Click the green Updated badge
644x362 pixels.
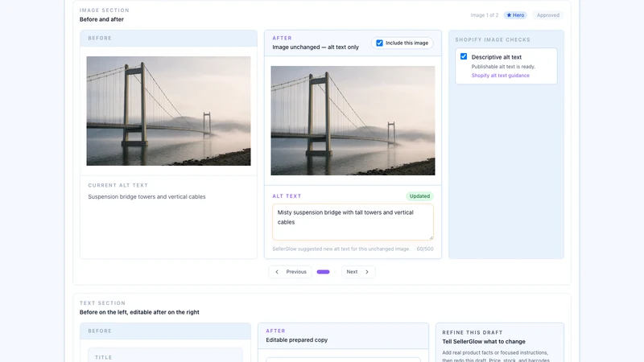419,196
